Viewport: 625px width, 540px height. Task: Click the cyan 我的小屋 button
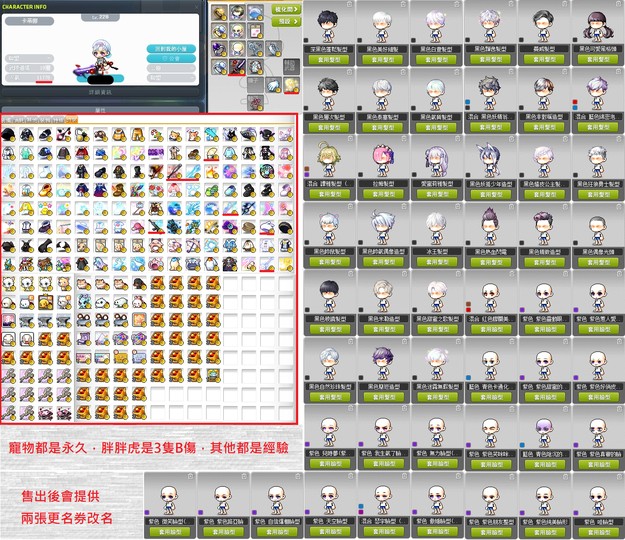(171, 49)
